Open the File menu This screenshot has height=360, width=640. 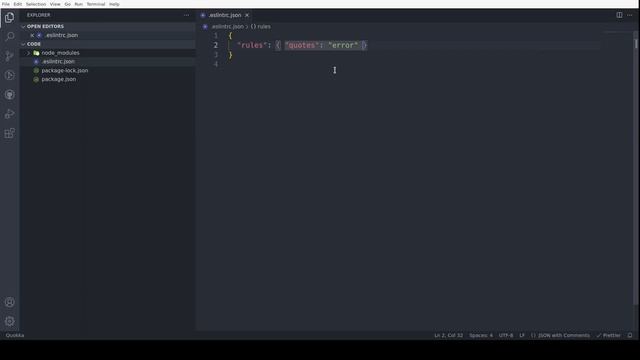(6, 4)
